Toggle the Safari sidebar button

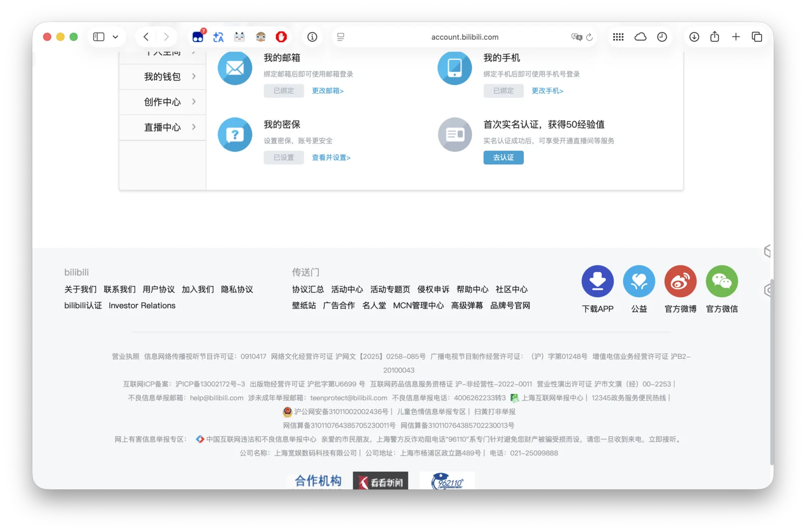[x=99, y=37]
